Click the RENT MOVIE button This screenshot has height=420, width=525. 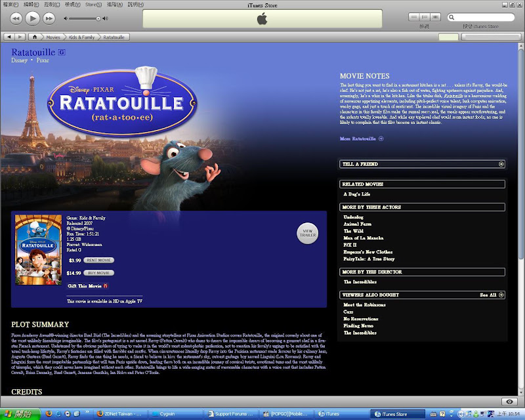99,261
